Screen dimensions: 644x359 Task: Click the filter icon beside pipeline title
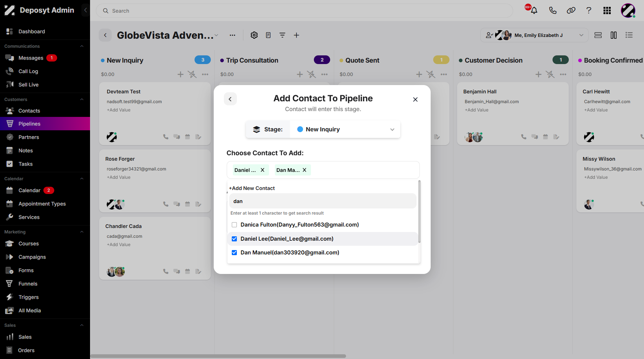point(282,35)
